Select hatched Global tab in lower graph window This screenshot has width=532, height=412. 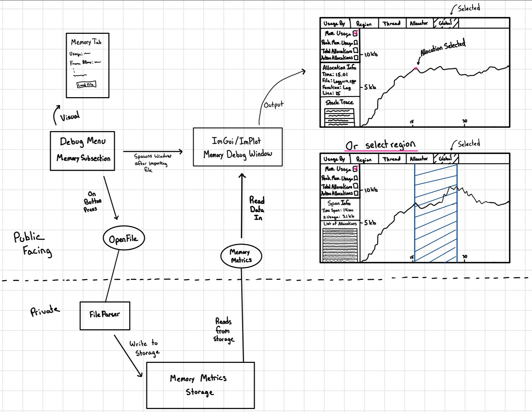tap(446, 159)
